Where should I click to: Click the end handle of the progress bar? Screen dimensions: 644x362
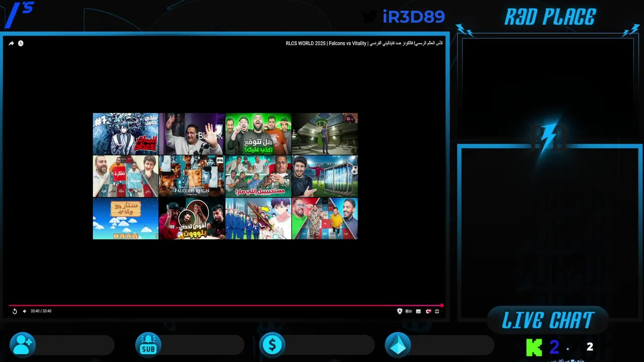pyautogui.click(x=442, y=305)
